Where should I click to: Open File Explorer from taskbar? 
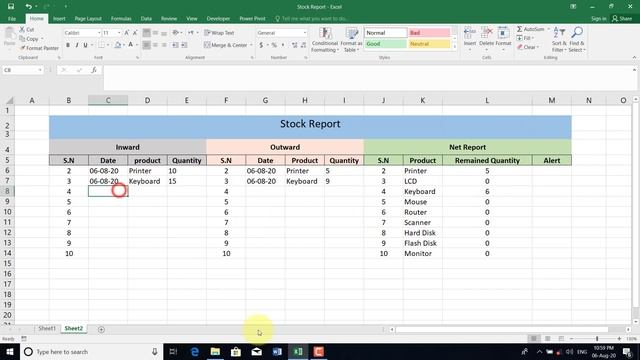pyautogui.click(x=215, y=351)
